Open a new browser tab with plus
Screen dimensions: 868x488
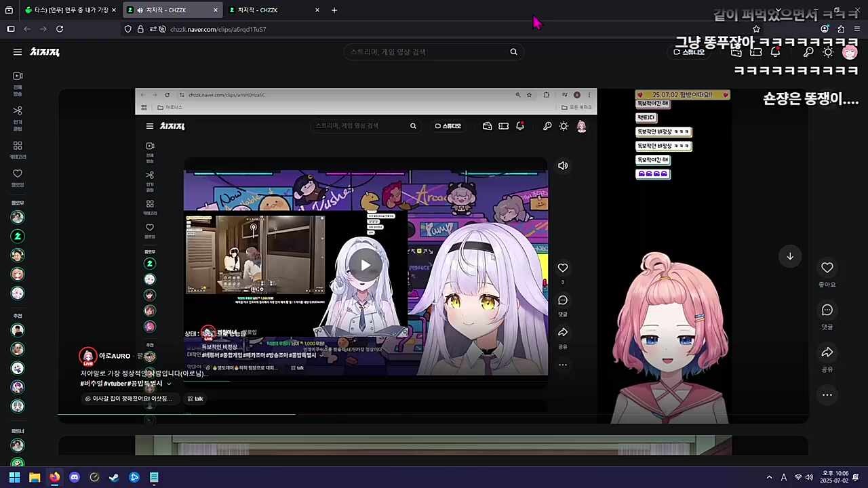pyautogui.click(x=334, y=10)
